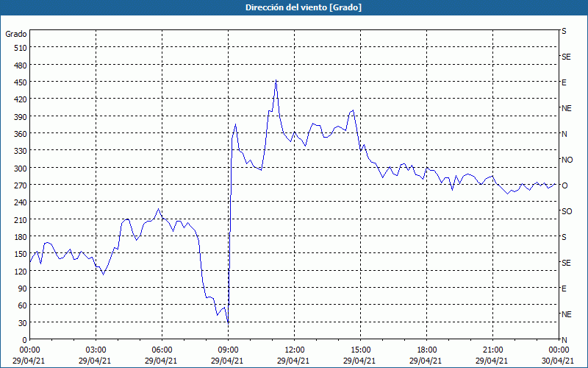The width and height of the screenshot is (588, 368).
Task: Click the 300 degree label
Action: (21, 169)
